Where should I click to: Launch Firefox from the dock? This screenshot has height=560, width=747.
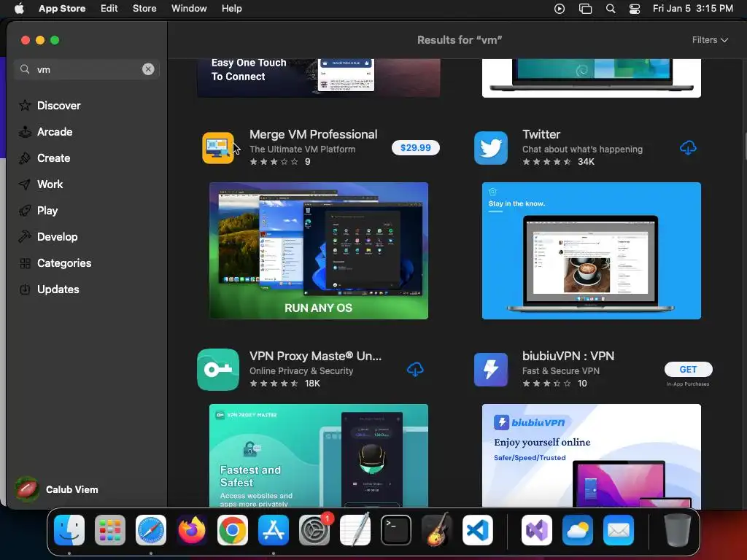[192, 530]
